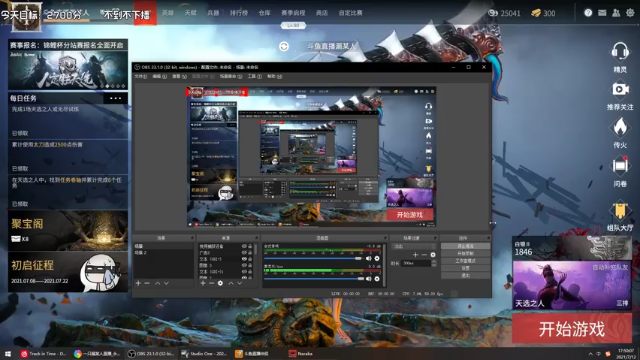The image size is (640, 360).
Task: Click the red 开始游戏 button in the game
Action: tap(572, 329)
